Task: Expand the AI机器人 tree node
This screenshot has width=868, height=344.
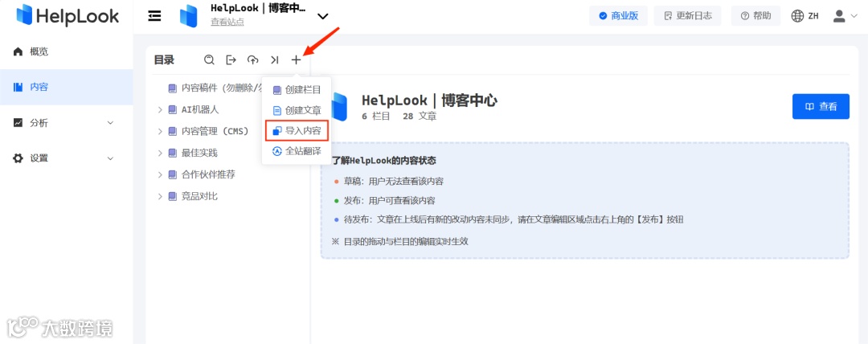Action: click(160, 109)
